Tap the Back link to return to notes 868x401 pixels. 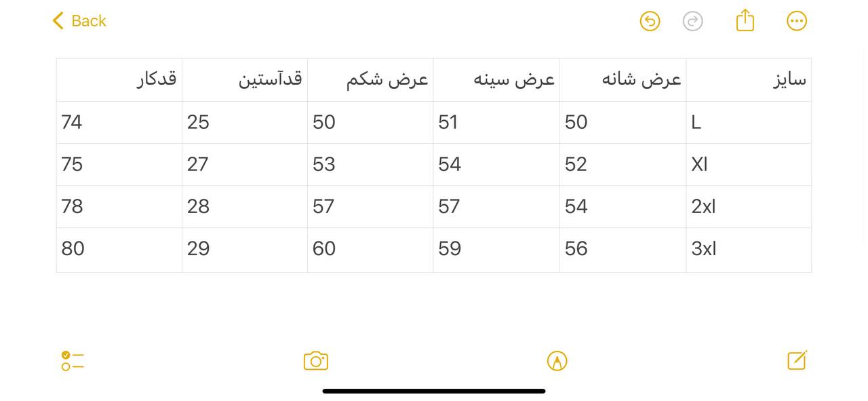tap(88, 21)
